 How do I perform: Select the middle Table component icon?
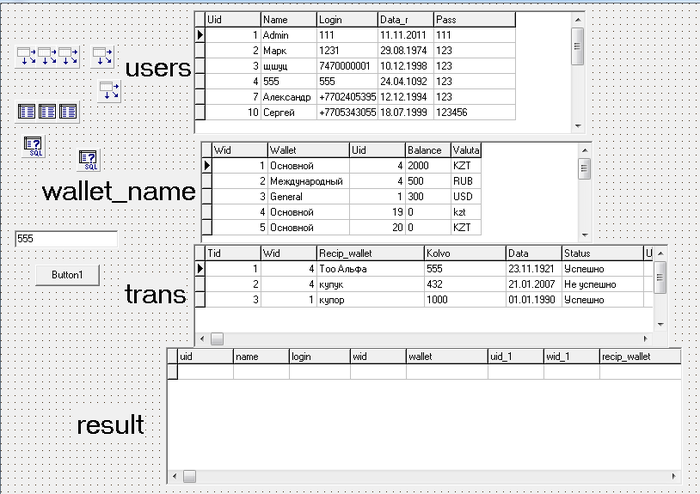[49, 113]
